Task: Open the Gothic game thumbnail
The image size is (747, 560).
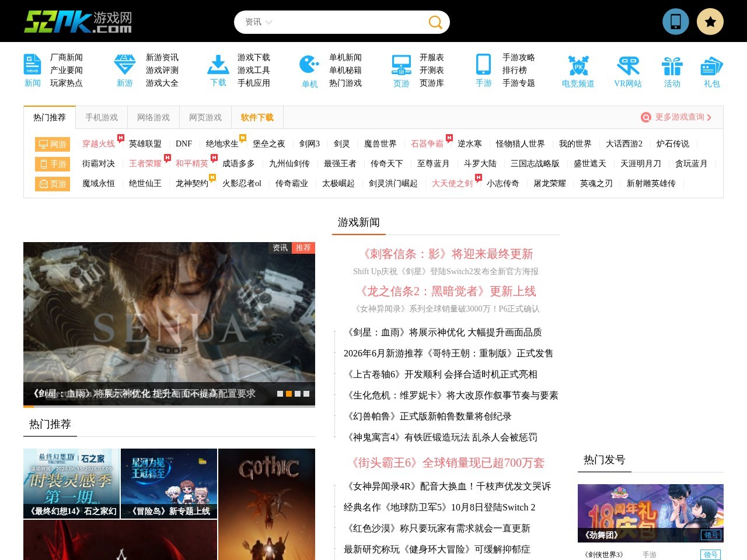Action: tap(267, 504)
